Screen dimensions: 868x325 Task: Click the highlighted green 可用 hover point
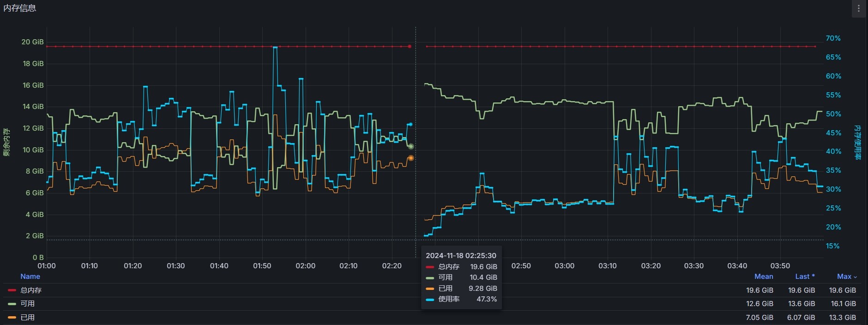point(411,146)
